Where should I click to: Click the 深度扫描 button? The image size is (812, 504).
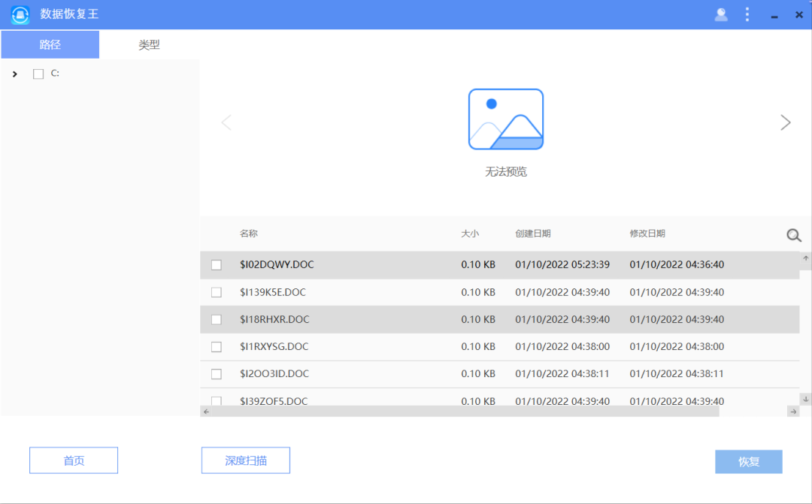coord(246,460)
